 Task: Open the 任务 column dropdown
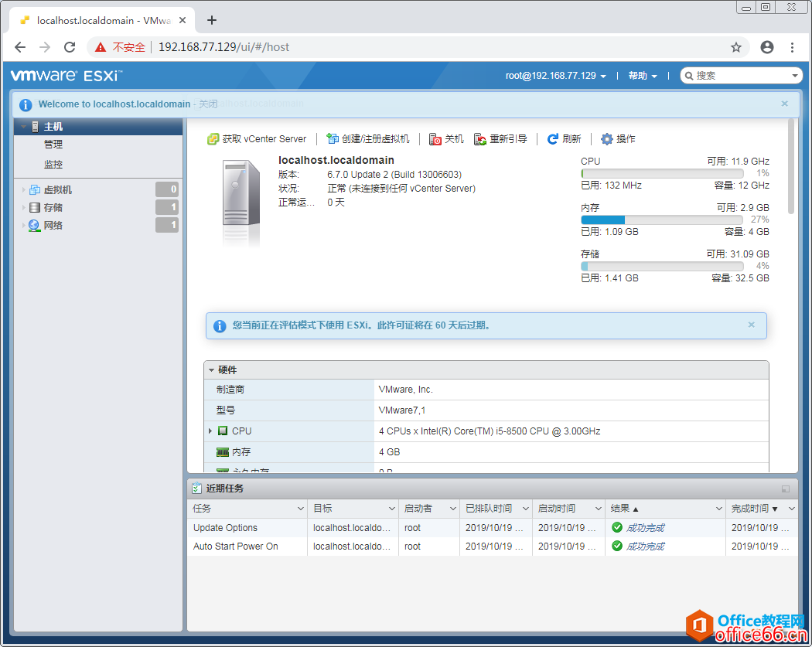tap(300, 509)
